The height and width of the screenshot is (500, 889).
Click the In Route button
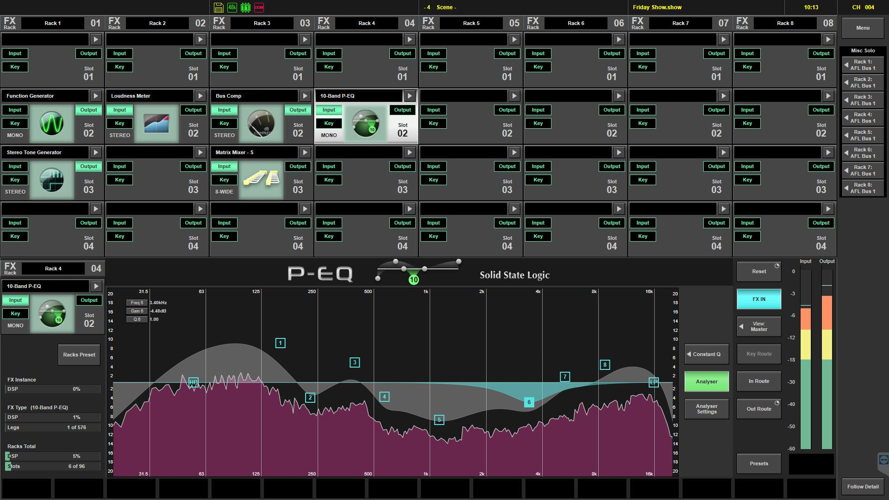pyautogui.click(x=759, y=382)
